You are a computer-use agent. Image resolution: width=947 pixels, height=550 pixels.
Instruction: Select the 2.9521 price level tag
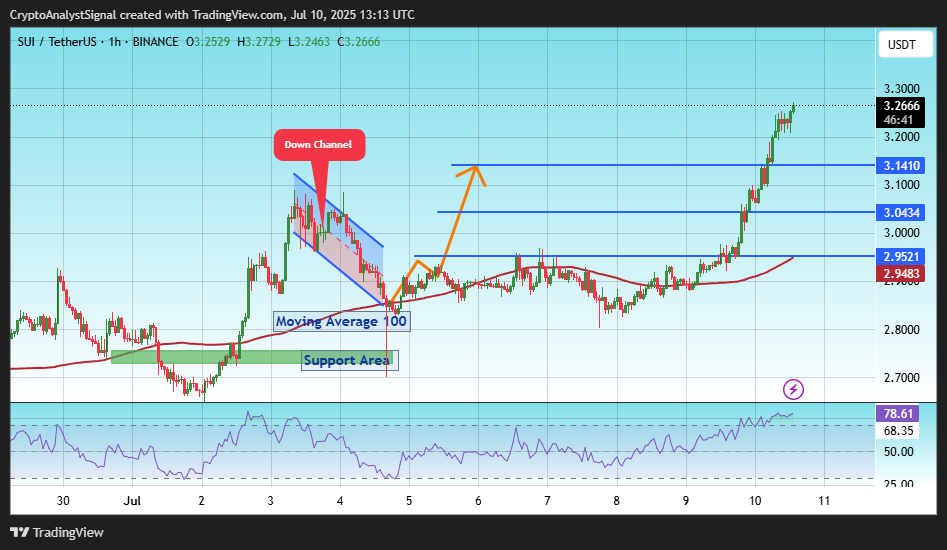900,257
